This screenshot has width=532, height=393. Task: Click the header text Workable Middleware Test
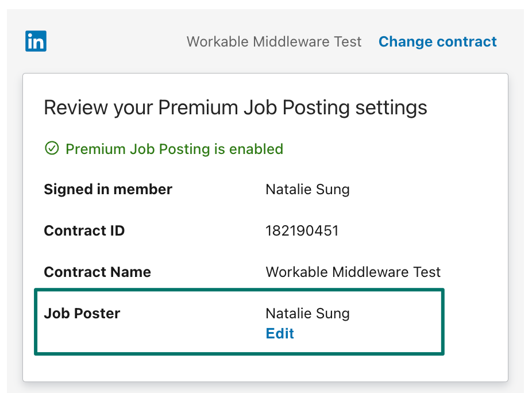pyautogui.click(x=274, y=42)
